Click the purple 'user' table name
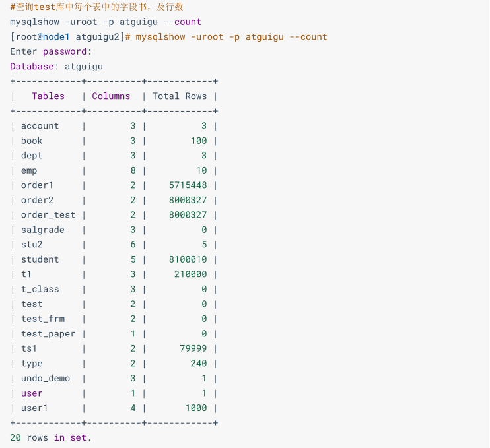This screenshot has height=448, width=490. tap(32, 393)
